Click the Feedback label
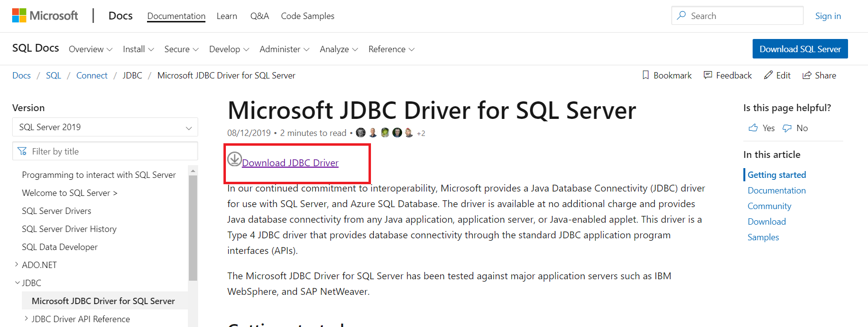The height and width of the screenshot is (327, 868). (x=734, y=76)
